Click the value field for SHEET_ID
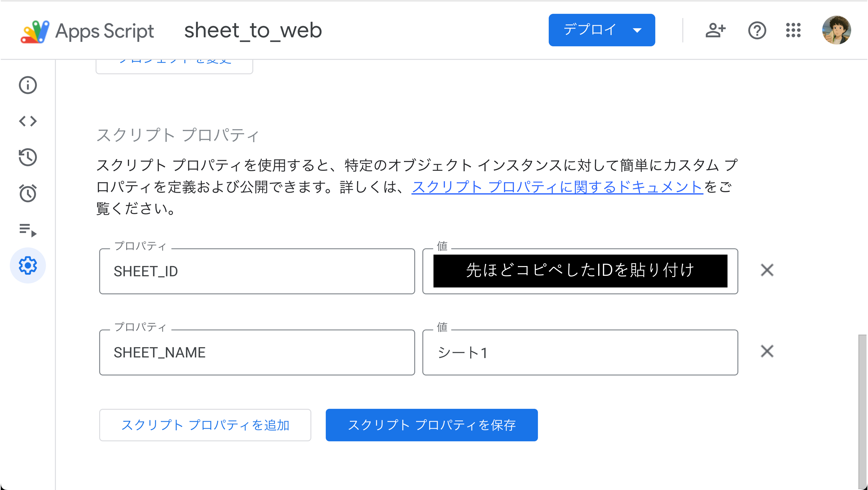This screenshot has width=868, height=490. tap(580, 271)
